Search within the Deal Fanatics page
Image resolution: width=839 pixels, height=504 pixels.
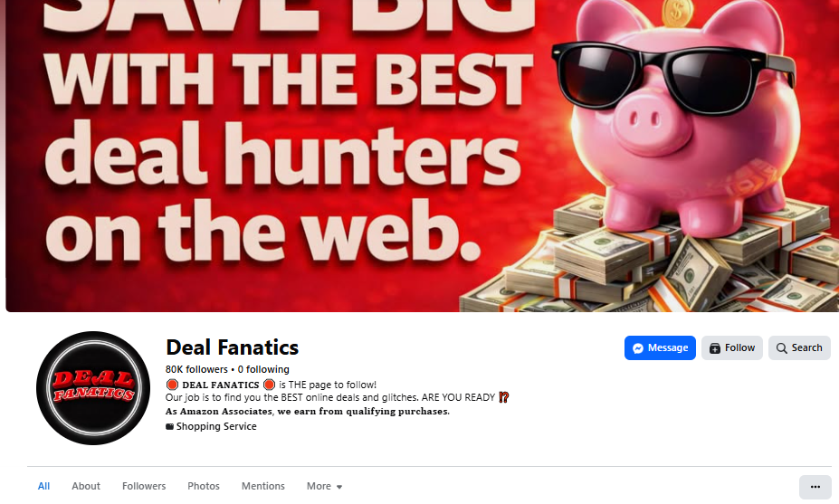coord(799,347)
